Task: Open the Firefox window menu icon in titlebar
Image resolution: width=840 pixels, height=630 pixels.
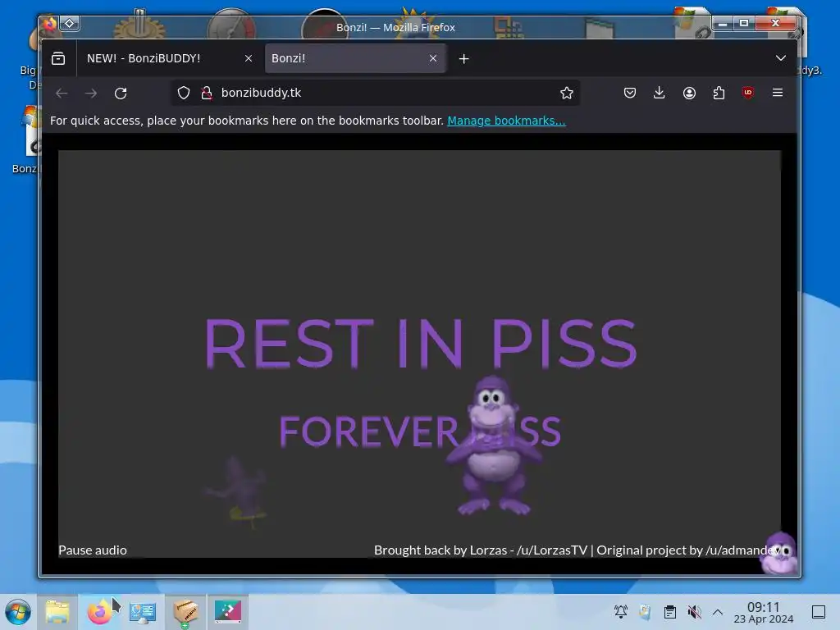Action: click(x=50, y=24)
